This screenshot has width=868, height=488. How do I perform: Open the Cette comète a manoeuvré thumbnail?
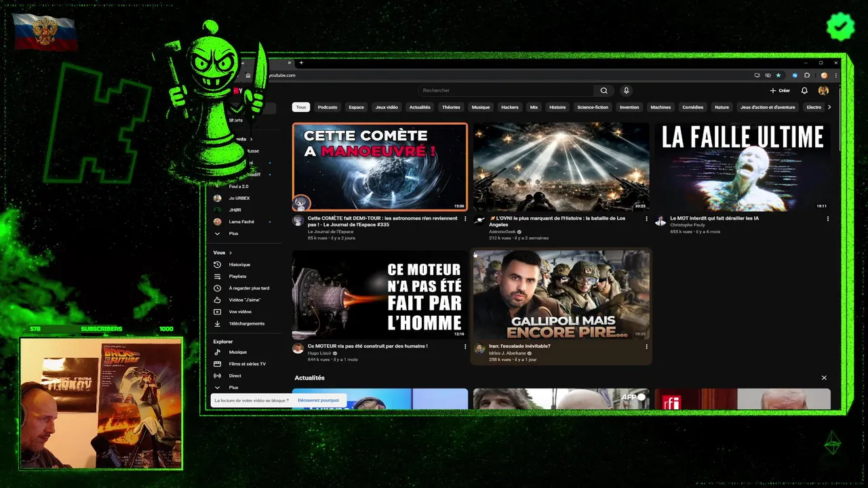pyautogui.click(x=380, y=167)
